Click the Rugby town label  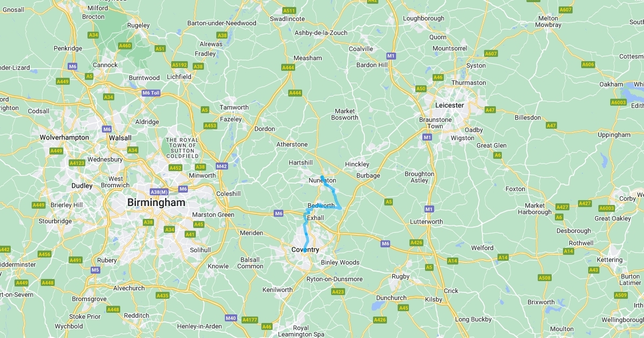pyautogui.click(x=401, y=277)
